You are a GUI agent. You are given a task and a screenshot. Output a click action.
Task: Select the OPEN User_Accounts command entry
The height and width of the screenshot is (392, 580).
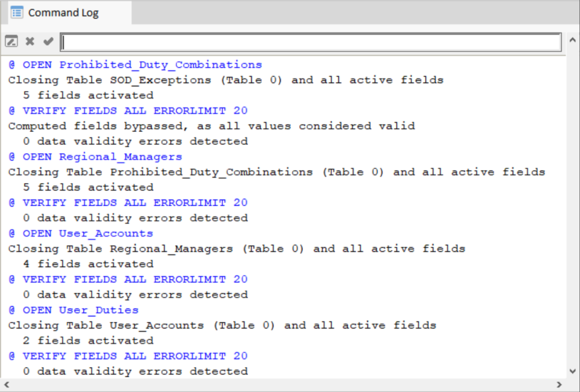(80, 233)
